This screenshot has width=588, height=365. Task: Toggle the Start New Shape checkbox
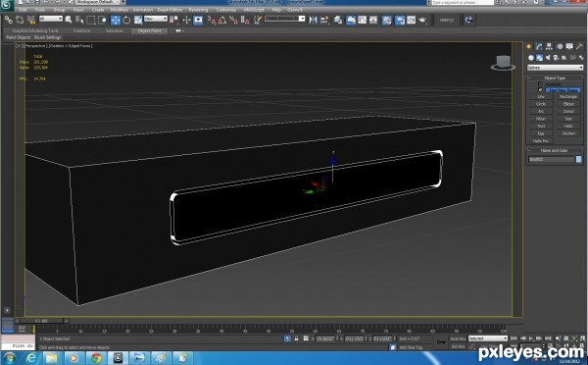coord(540,90)
